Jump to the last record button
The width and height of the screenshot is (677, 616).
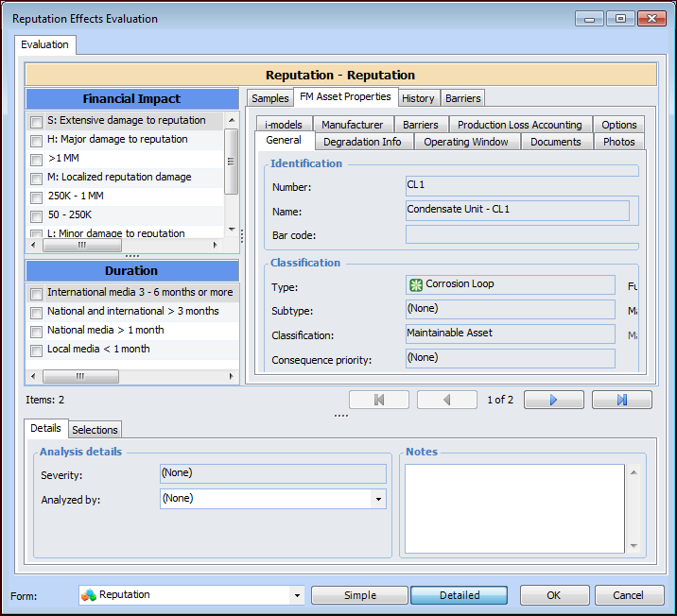621,400
